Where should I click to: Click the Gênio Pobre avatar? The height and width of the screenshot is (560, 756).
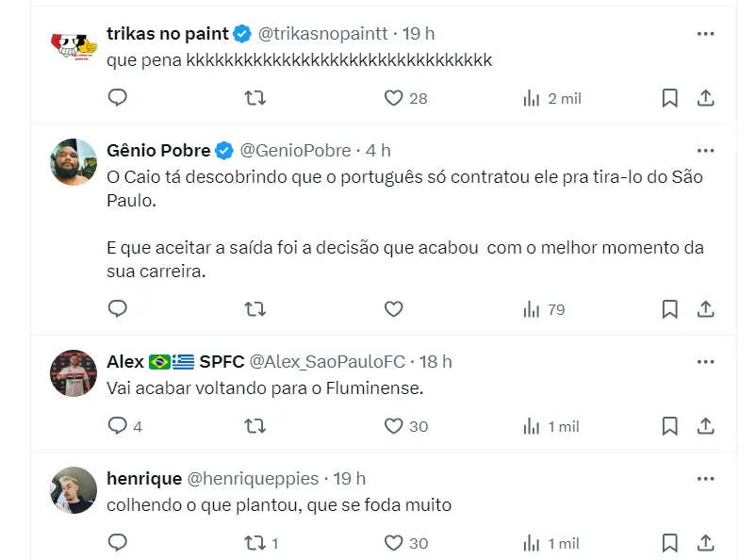coord(74,162)
